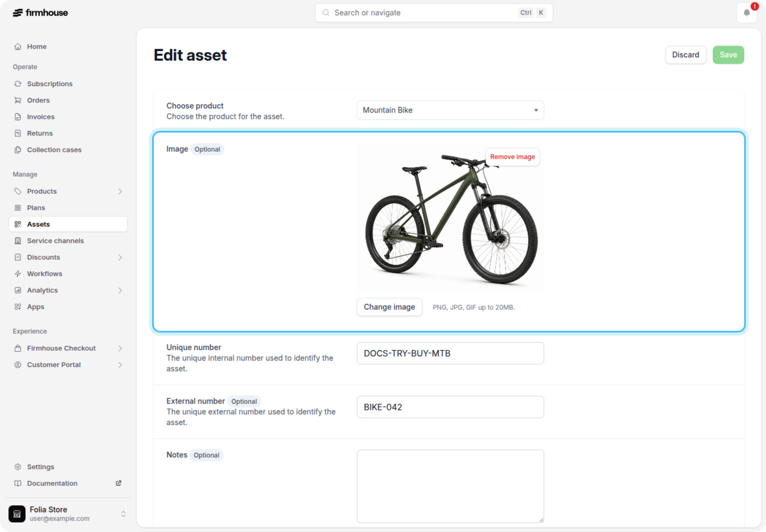Discard the asset edits
Screen dimensions: 766x532
[686, 55]
